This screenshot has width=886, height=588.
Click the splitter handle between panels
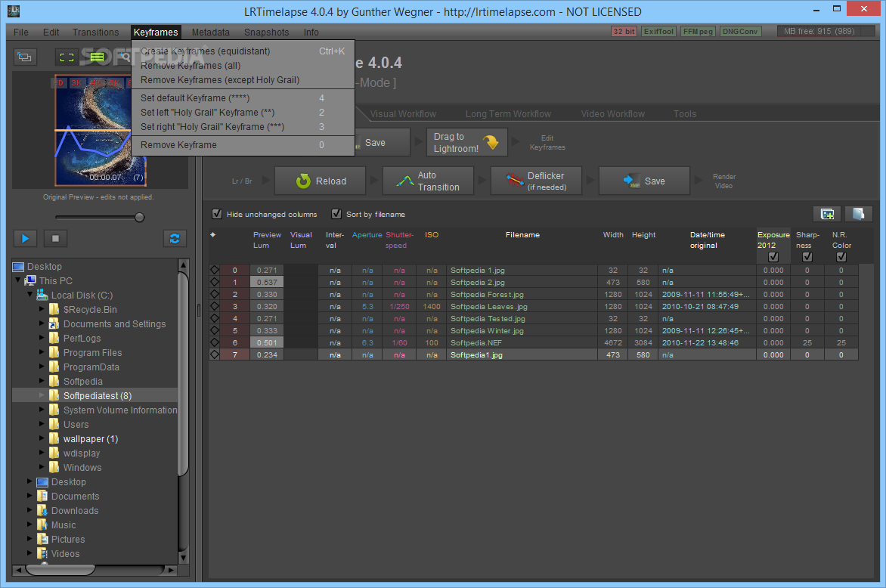[x=198, y=310]
